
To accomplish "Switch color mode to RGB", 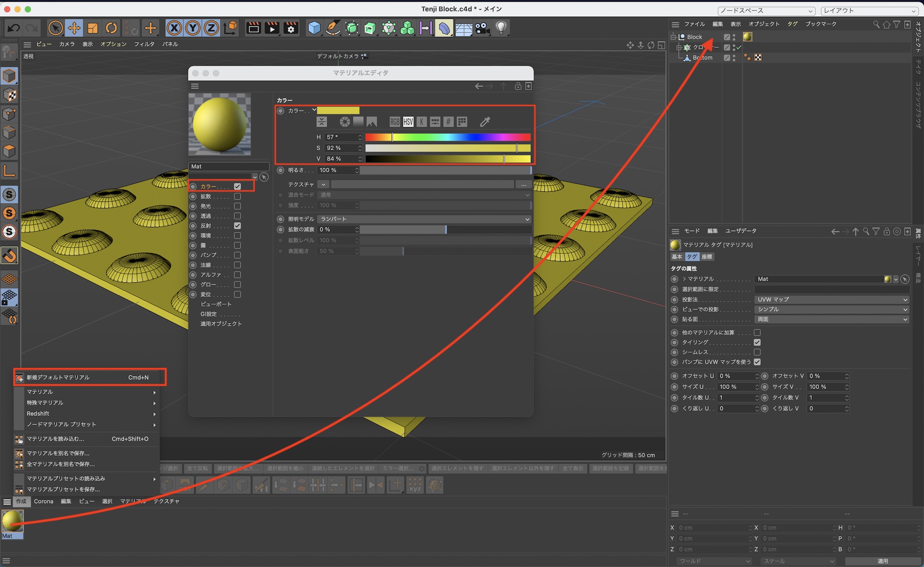I will point(395,122).
